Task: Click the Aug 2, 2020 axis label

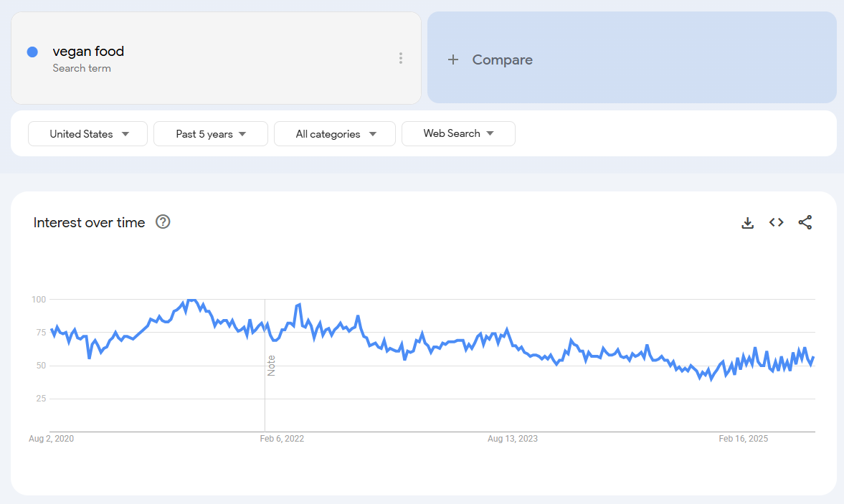Action: coord(51,438)
